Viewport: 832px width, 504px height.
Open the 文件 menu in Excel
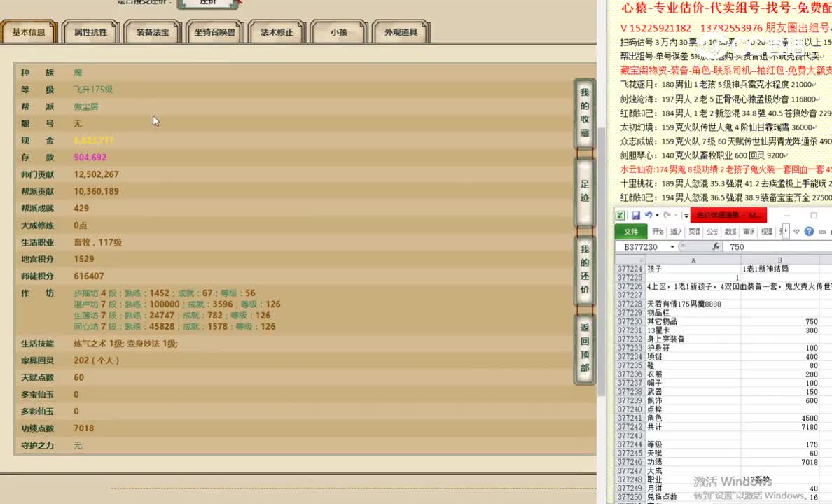[x=631, y=231]
